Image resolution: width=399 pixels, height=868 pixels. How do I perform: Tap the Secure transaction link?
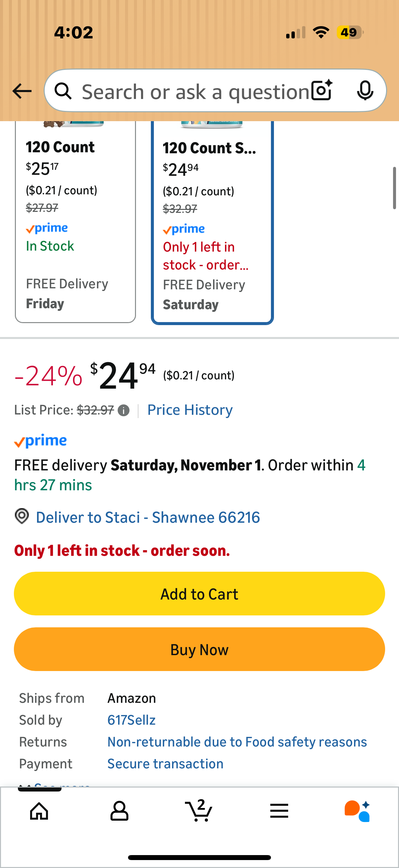[165, 764]
